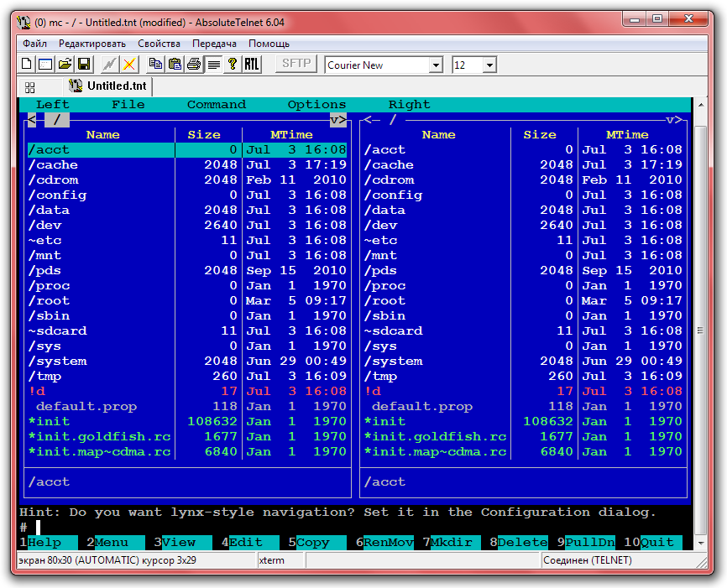Click left panel Name column header
The width and height of the screenshot is (727, 588).
click(102, 135)
